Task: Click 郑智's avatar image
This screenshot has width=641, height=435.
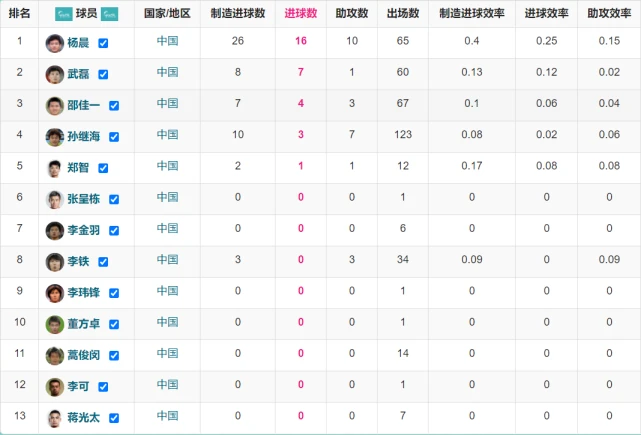Action: coord(54,168)
